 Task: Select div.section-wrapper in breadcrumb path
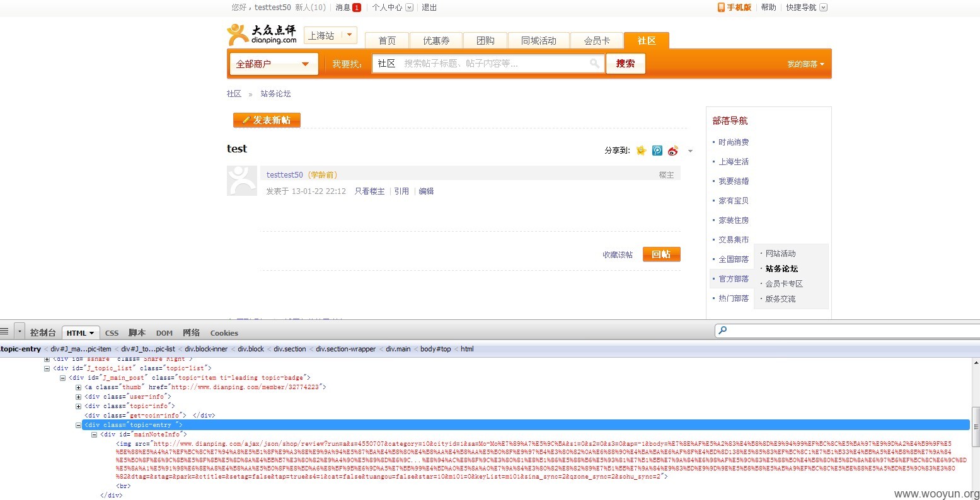click(x=345, y=349)
